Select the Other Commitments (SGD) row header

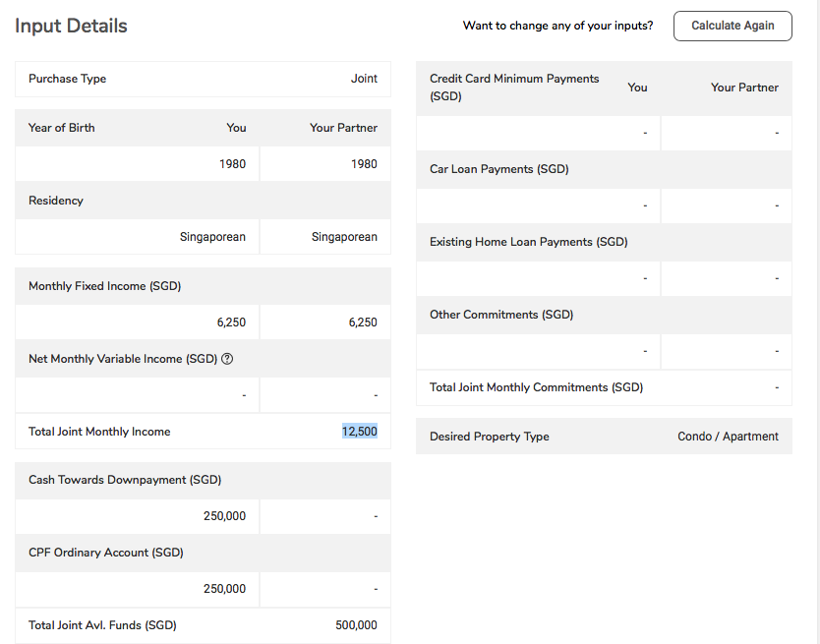[x=501, y=315]
